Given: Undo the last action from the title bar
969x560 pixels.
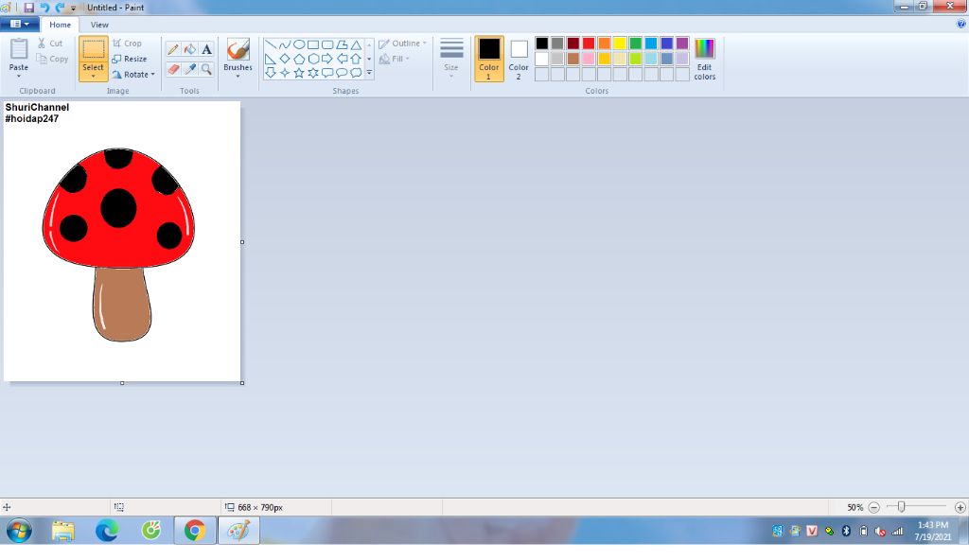Looking at the screenshot, I should (44, 8).
